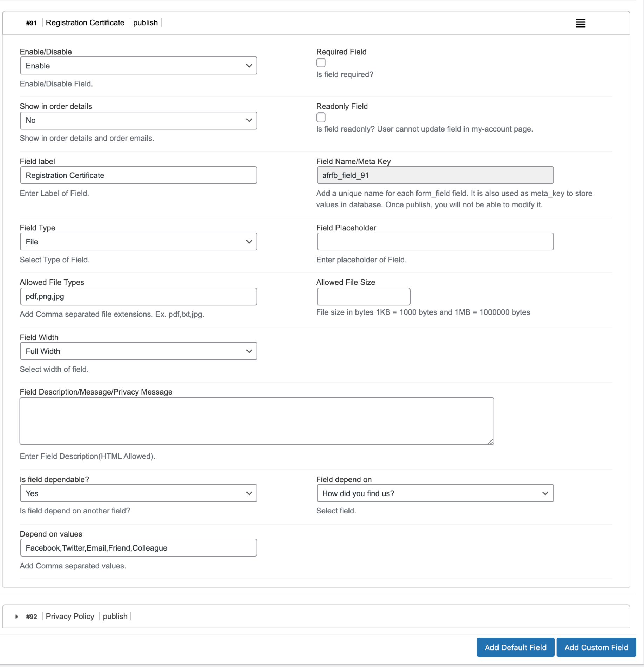Edit the Depend on values input
The width and height of the screenshot is (644, 667).
coord(138,547)
